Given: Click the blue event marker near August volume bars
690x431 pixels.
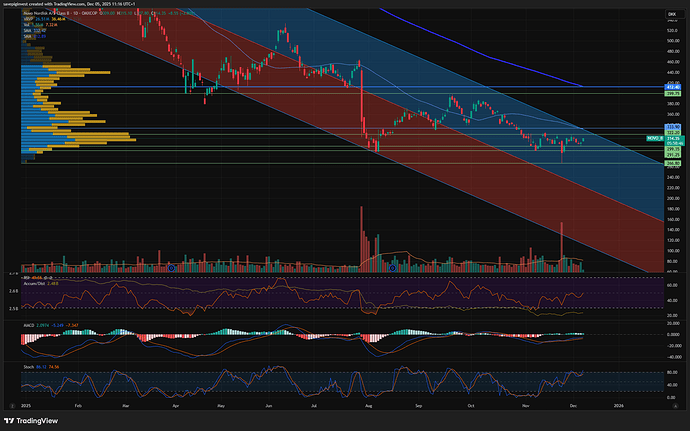Looking at the screenshot, I should pyautogui.click(x=394, y=267).
